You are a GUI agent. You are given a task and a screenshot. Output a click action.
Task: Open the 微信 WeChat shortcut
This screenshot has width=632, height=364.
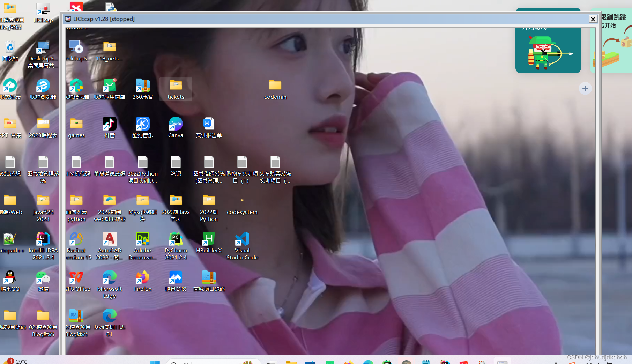(43, 281)
